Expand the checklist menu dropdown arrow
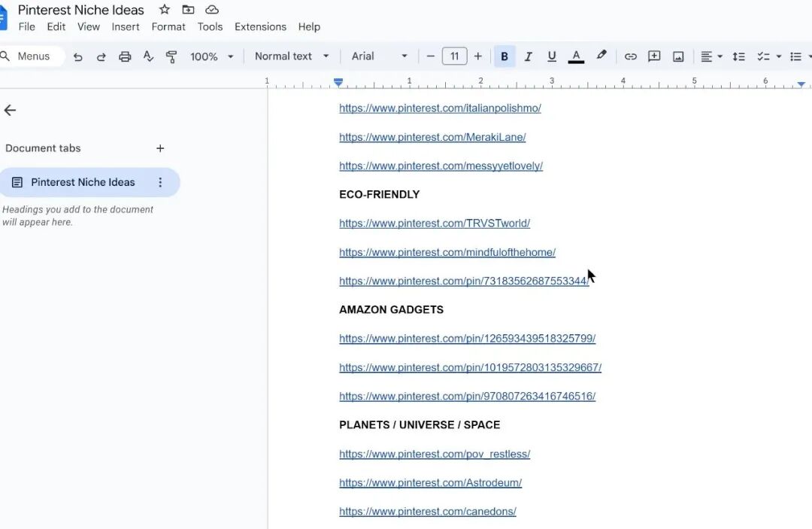Screen dimensions: 812x529 [778, 56]
